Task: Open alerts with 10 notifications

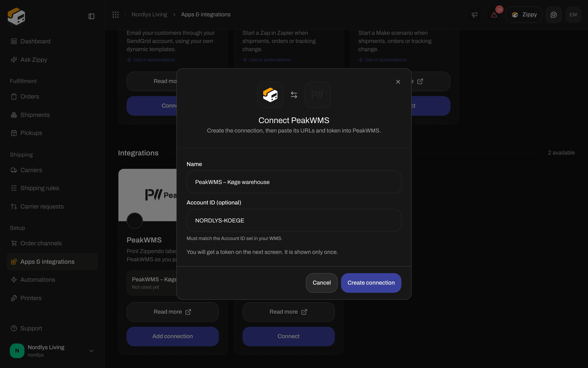Action: (494, 15)
